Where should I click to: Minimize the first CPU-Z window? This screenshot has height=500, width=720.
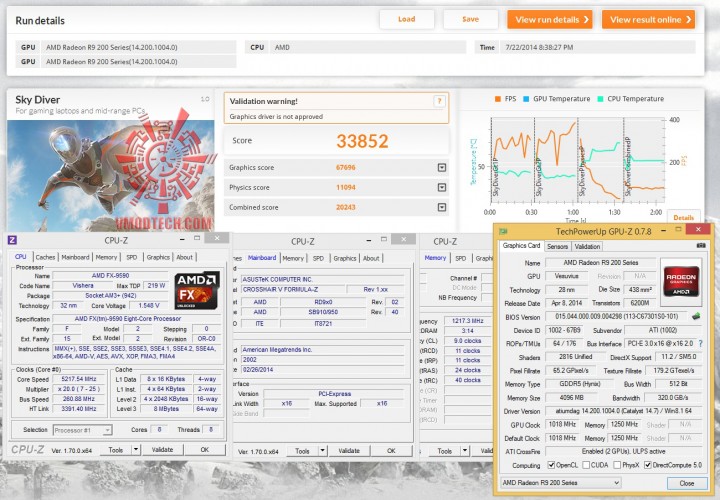pos(182,239)
